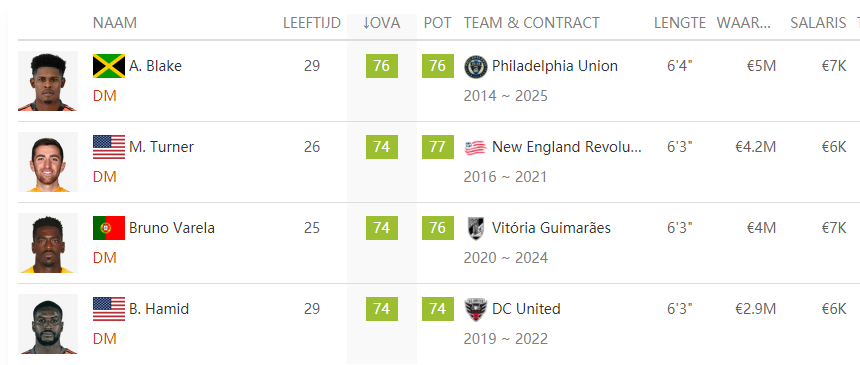Open the Philadelphia Union team link
Viewport: 860px width, 365px height.
coord(555,66)
